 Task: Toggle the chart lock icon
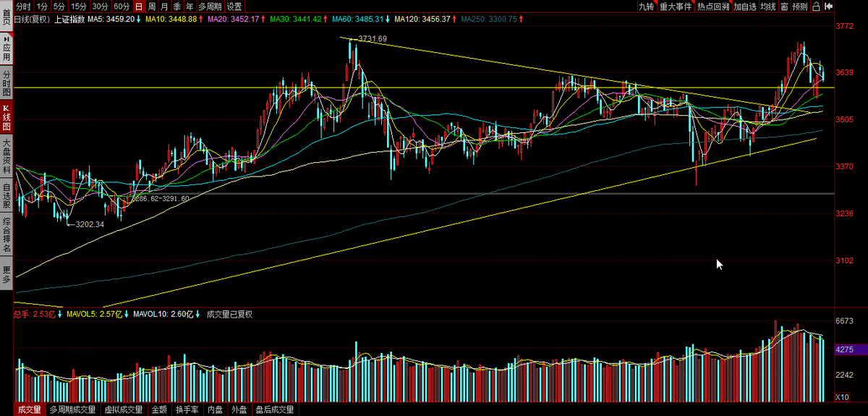816,7
